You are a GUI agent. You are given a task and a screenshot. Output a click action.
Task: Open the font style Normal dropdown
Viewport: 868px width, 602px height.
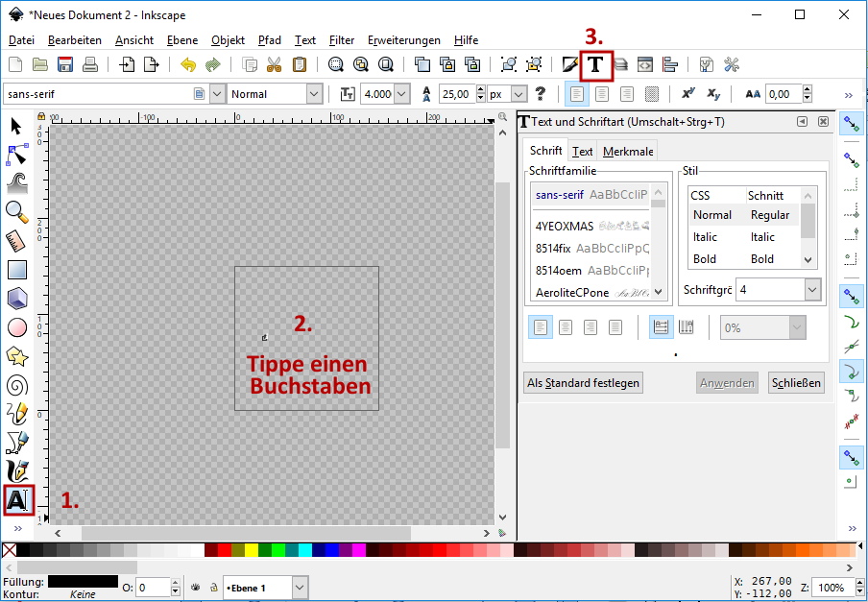click(314, 94)
